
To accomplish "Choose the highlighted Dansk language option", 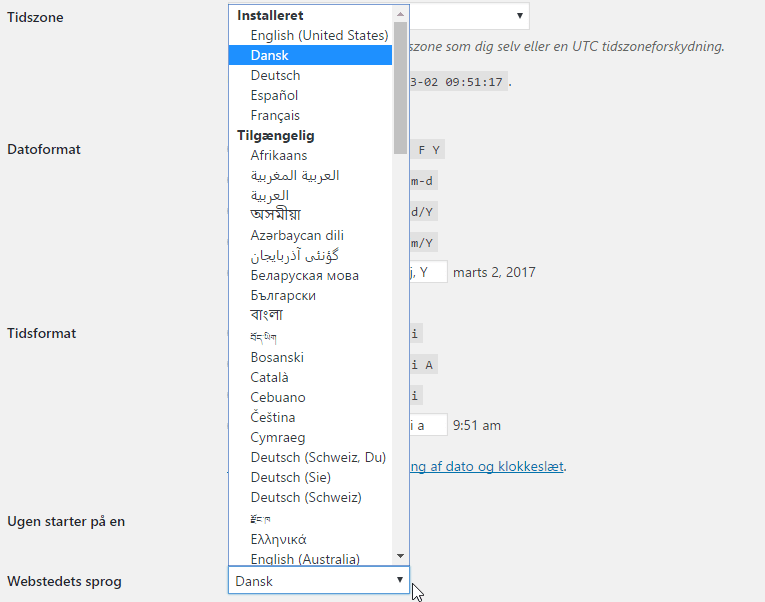I will click(x=270, y=55).
